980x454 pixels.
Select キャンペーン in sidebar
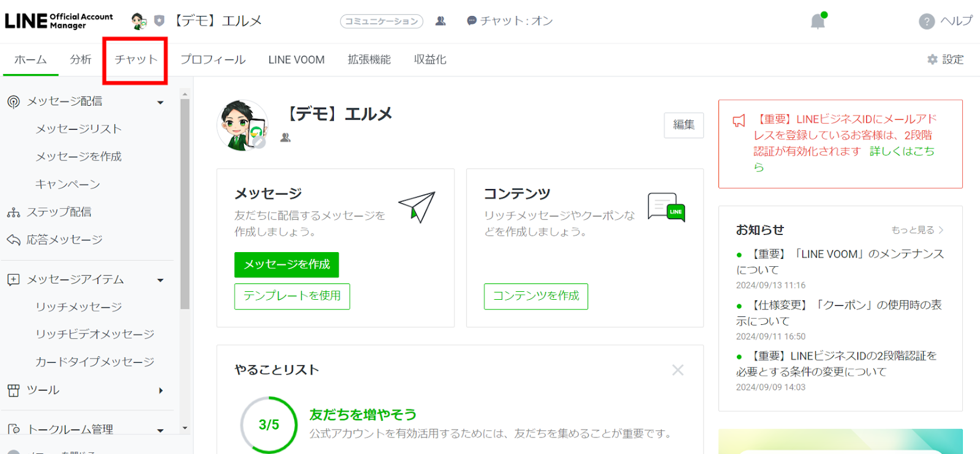tap(67, 185)
